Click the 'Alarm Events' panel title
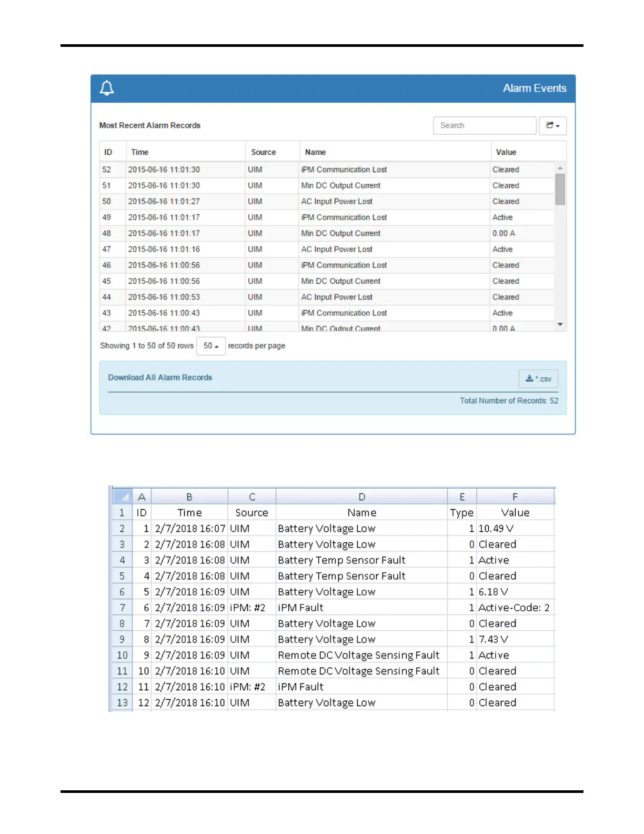This screenshot has height=834, width=644. pyautogui.click(x=535, y=88)
